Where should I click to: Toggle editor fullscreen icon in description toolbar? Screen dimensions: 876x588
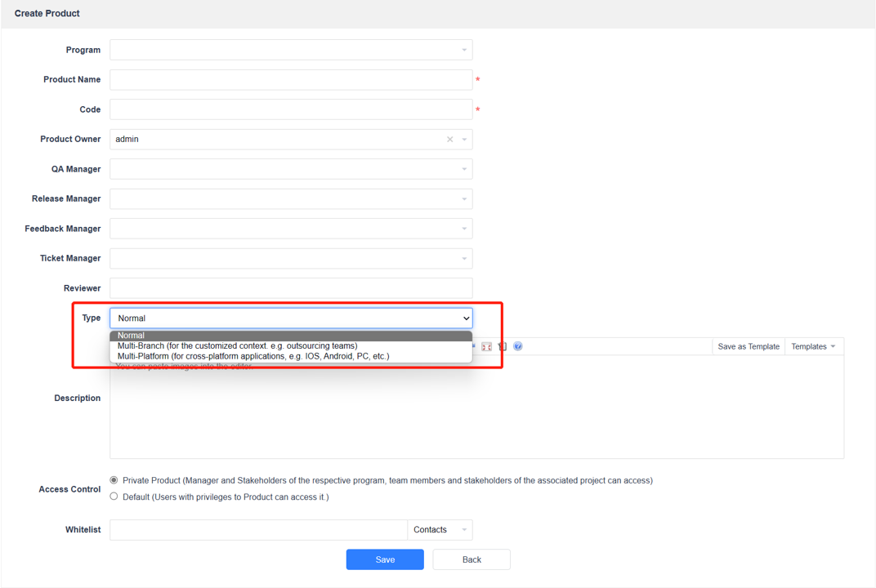point(486,347)
